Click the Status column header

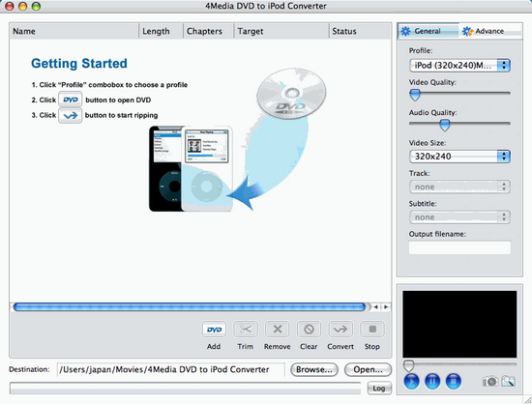[x=360, y=31]
